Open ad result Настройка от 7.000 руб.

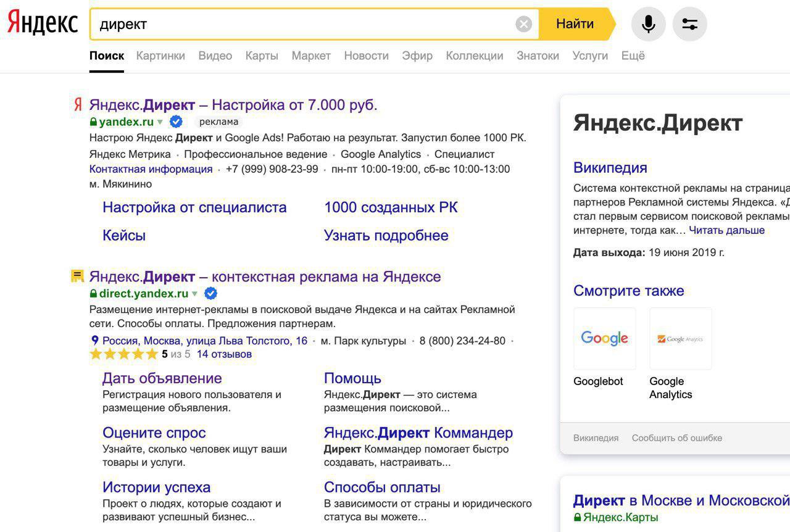click(233, 104)
